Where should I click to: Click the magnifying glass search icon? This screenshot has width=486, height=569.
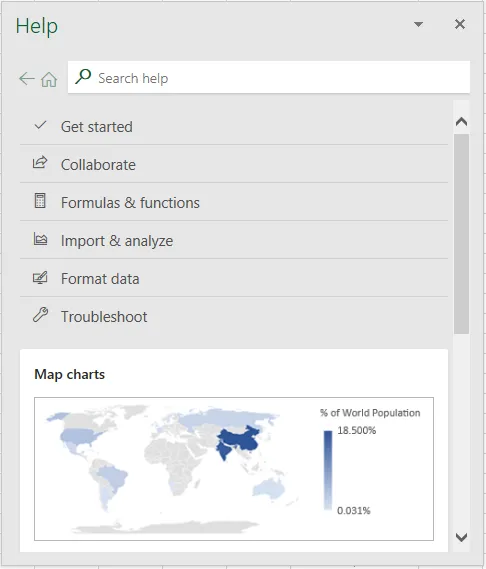(83, 77)
